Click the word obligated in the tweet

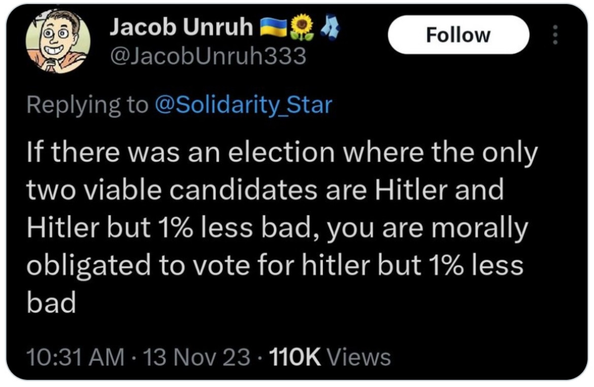pyautogui.click(x=89, y=265)
